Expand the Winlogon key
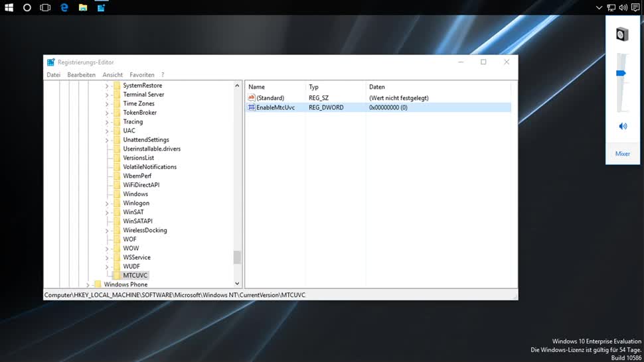The width and height of the screenshot is (644, 362). 107,204
